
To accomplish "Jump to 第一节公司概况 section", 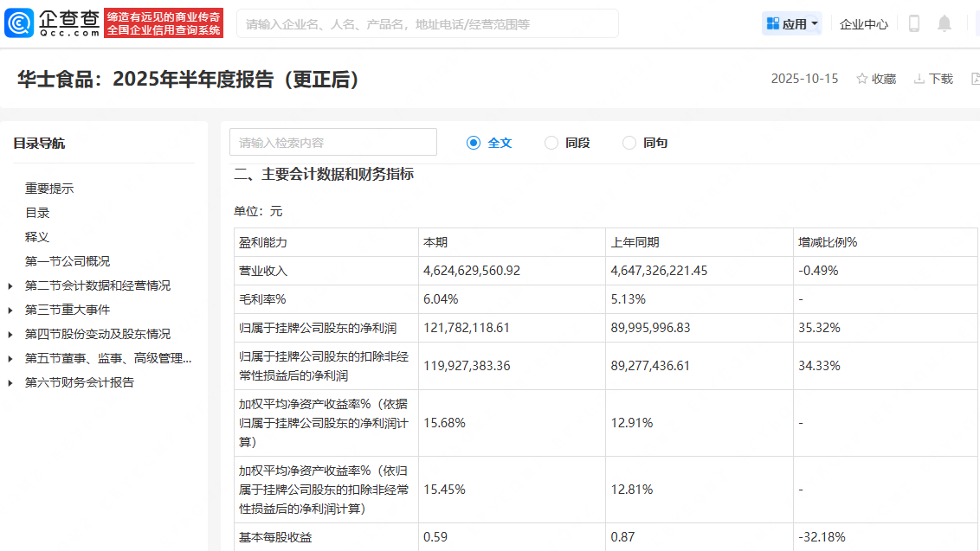I will (x=68, y=261).
